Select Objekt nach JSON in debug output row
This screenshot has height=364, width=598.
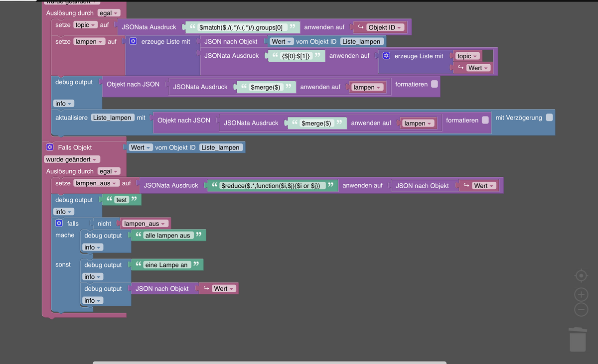click(133, 84)
